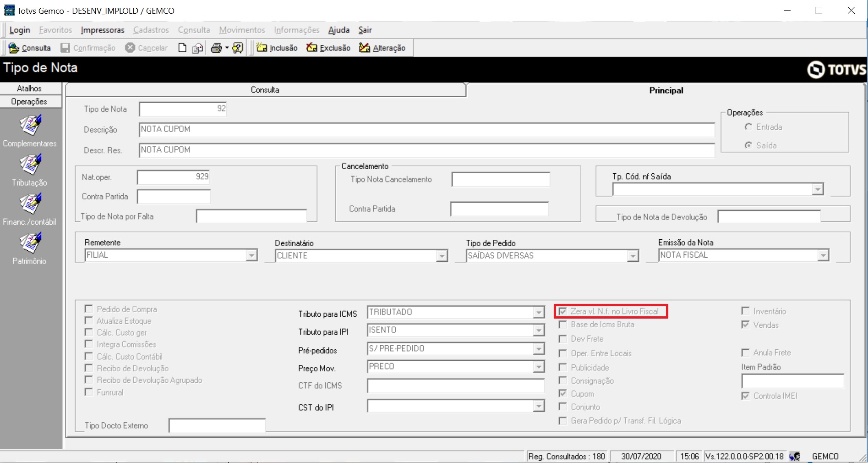Click the help question-mark toolbar icon
The width and height of the screenshot is (868, 463).
click(x=238, y=48)
